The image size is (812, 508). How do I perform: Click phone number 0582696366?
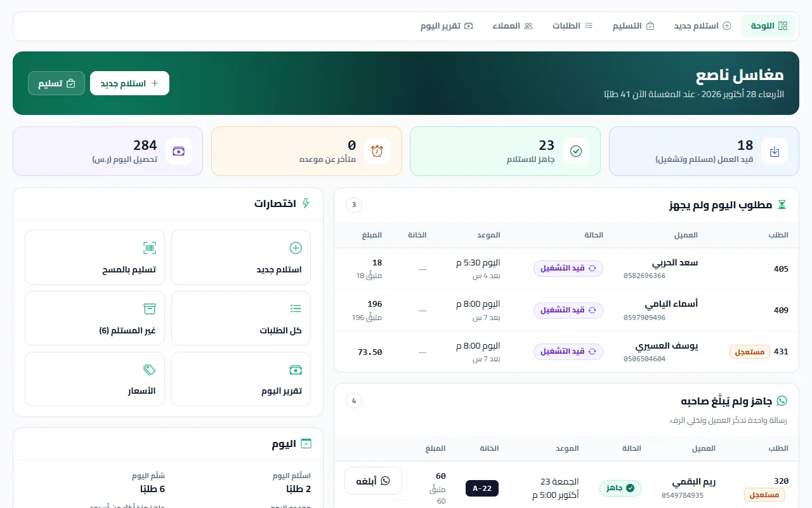pyautogui.click(x=645, y=276)
